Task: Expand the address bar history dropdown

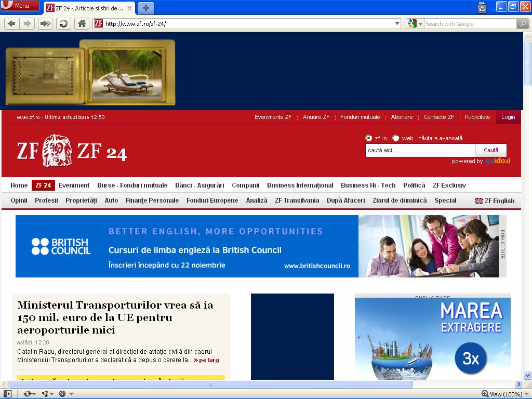Action: [397, 24]
